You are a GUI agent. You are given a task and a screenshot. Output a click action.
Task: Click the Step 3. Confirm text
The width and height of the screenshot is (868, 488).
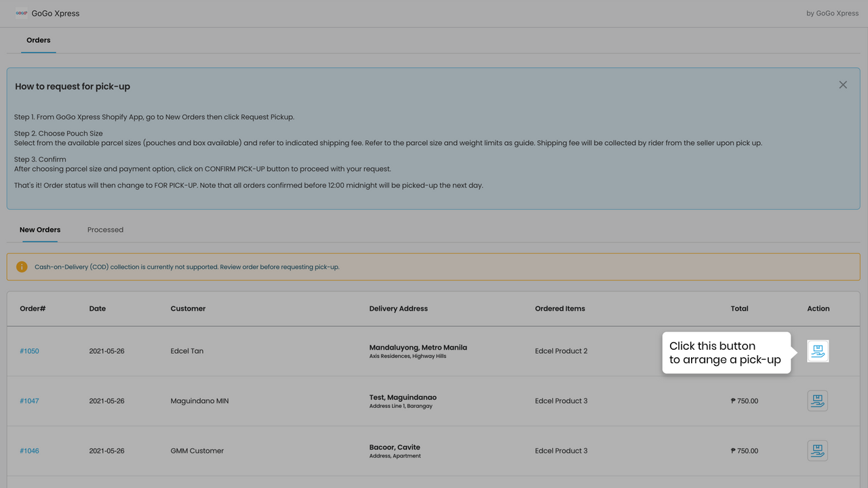[x=40, y=159]
